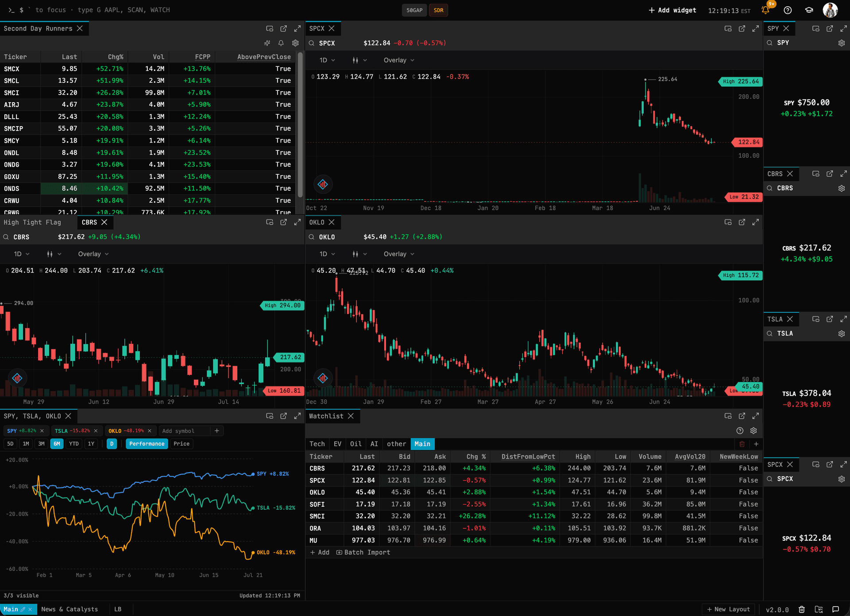The width and height of the screenshot is (850, 616).
Task: Open the chart type dropdown on OKLO chart
Action: tap(359, 254)
